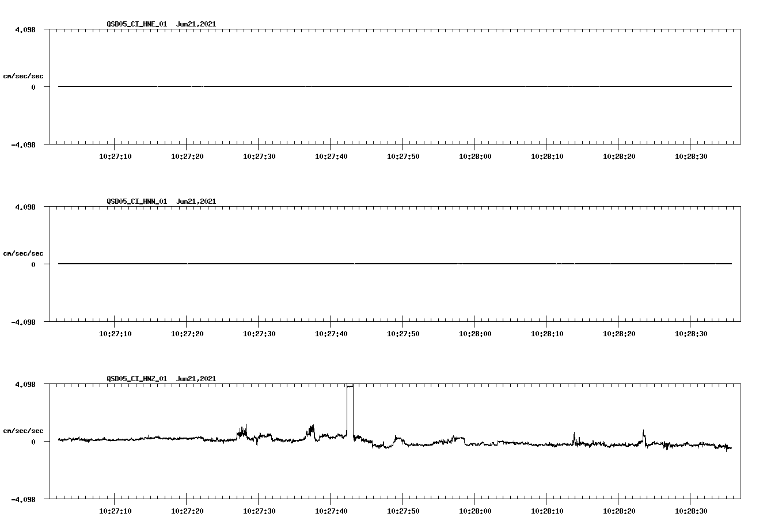782x532 pixels.
Task: Click the cm/sec/sec unit label of HNN plot
Action: coord(23,253)
